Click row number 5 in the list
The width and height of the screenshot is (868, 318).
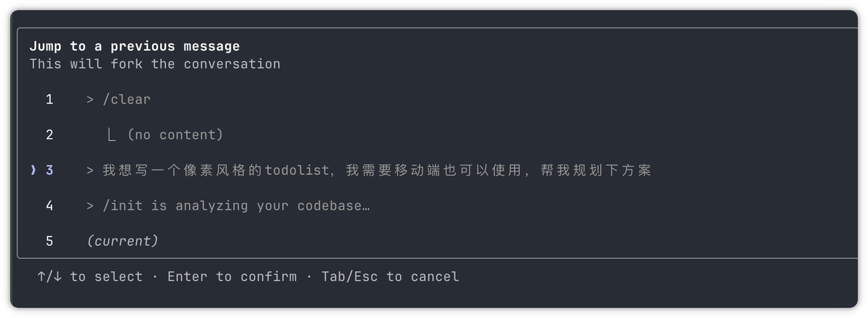[x=50, y=241]
